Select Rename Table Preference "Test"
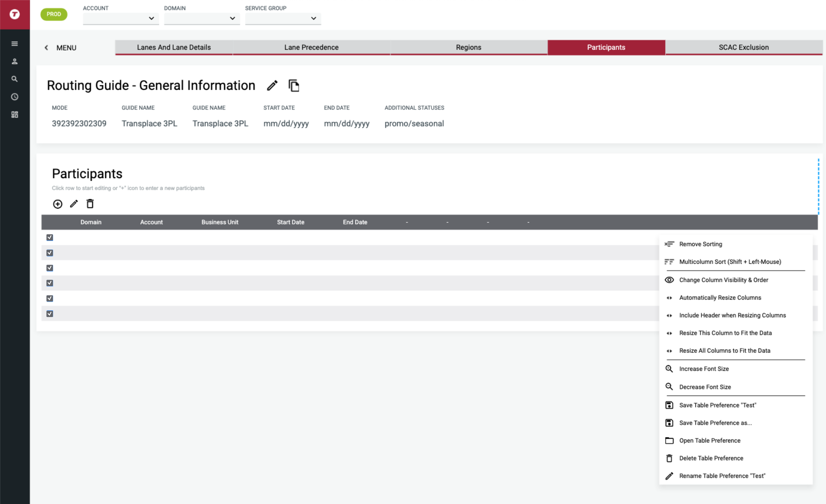This screenshot has height=504, width=826. [x=735, y=476]
